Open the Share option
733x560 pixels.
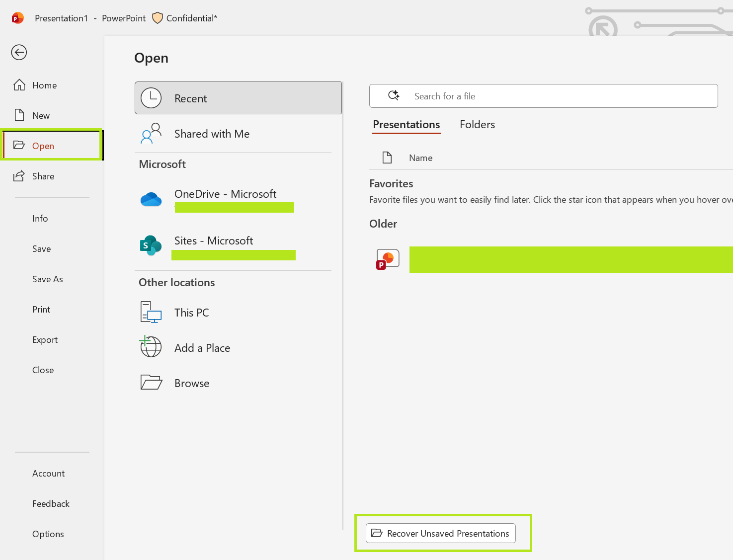click(x=52, y=176)
